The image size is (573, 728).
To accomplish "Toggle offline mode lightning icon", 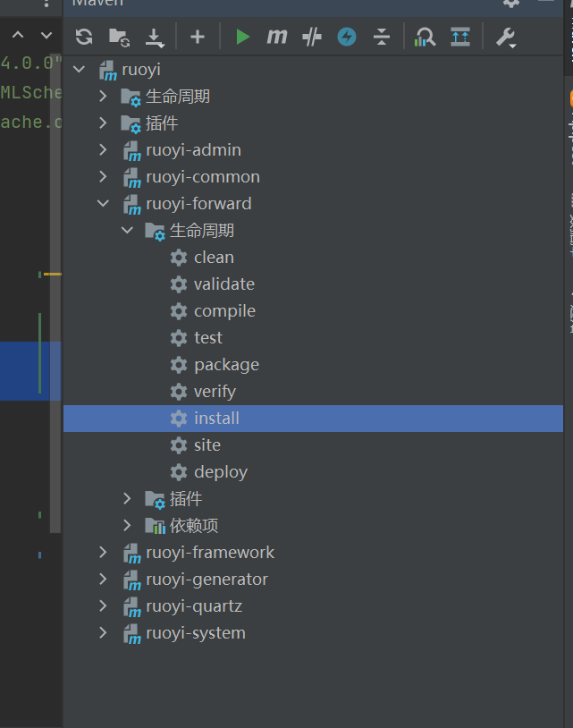I will [347, 37].
